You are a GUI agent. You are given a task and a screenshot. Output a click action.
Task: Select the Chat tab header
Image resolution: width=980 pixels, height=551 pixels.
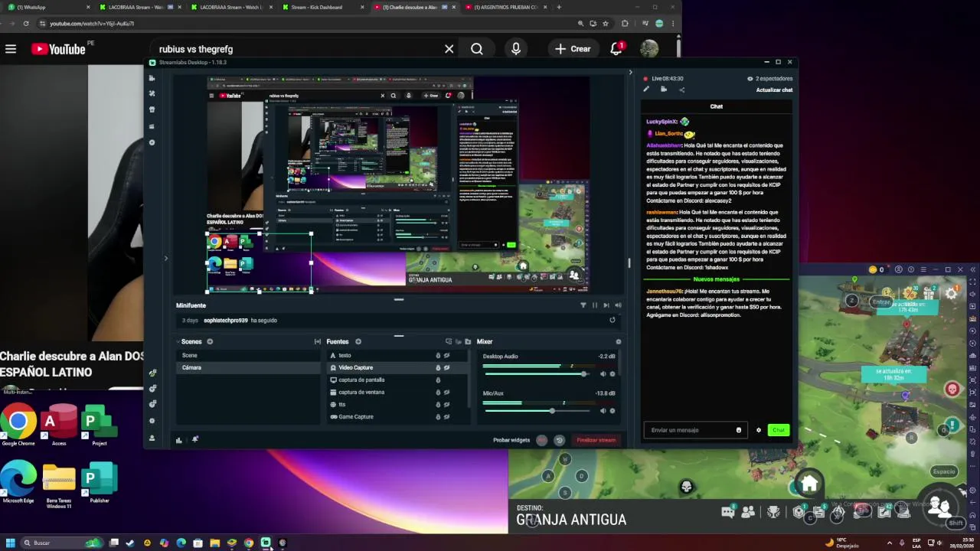717,106
